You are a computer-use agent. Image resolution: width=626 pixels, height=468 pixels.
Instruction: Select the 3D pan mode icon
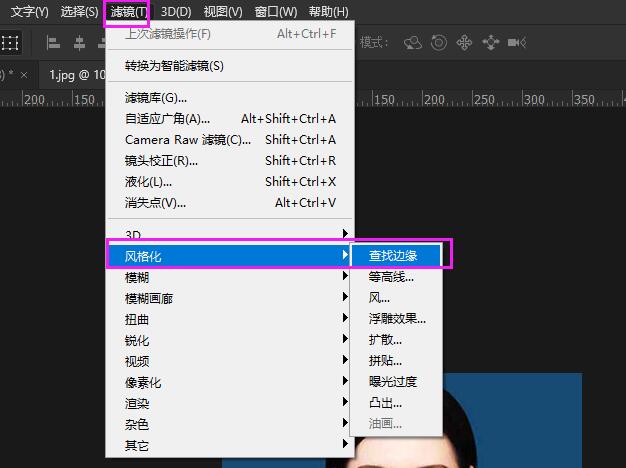(x=464, y=42)
